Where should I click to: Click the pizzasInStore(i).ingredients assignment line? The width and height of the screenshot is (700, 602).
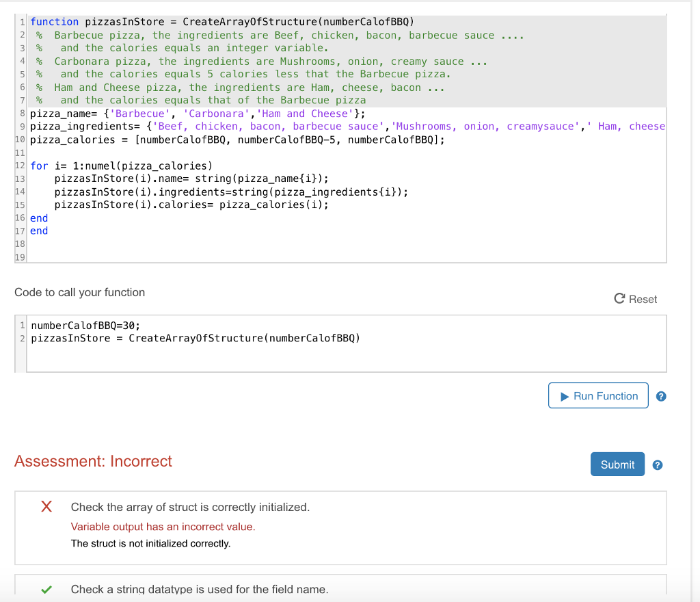click(x=231, y=192)
